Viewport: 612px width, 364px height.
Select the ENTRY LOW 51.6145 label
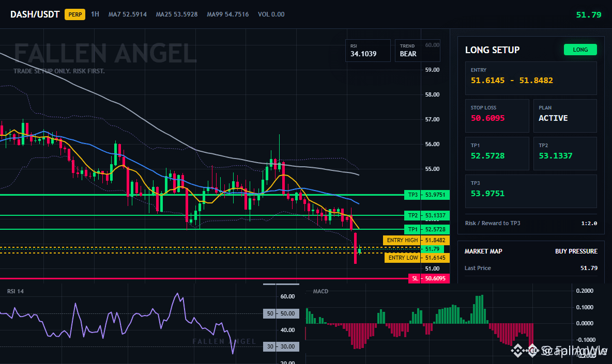coord(417,258)
